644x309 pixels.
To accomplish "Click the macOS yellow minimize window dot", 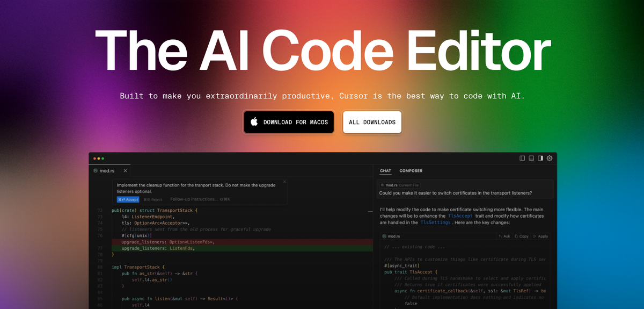I will pyautogui.click(x=98, y=159).
